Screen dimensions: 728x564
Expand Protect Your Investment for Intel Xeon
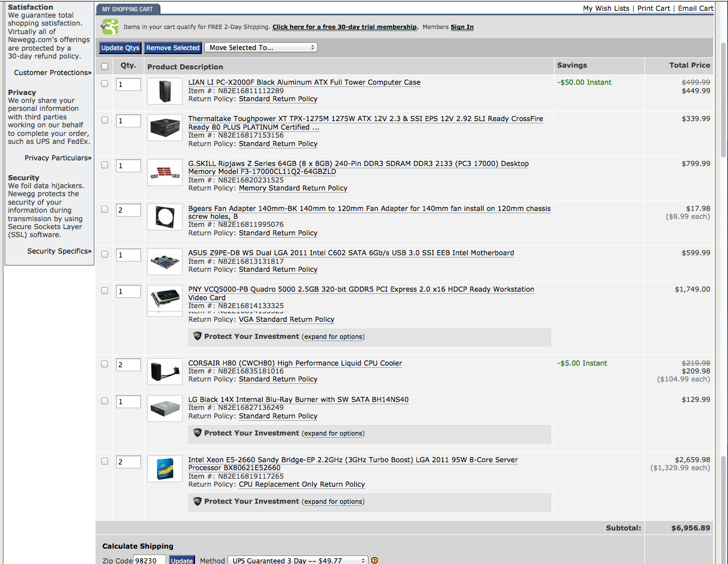333,501
